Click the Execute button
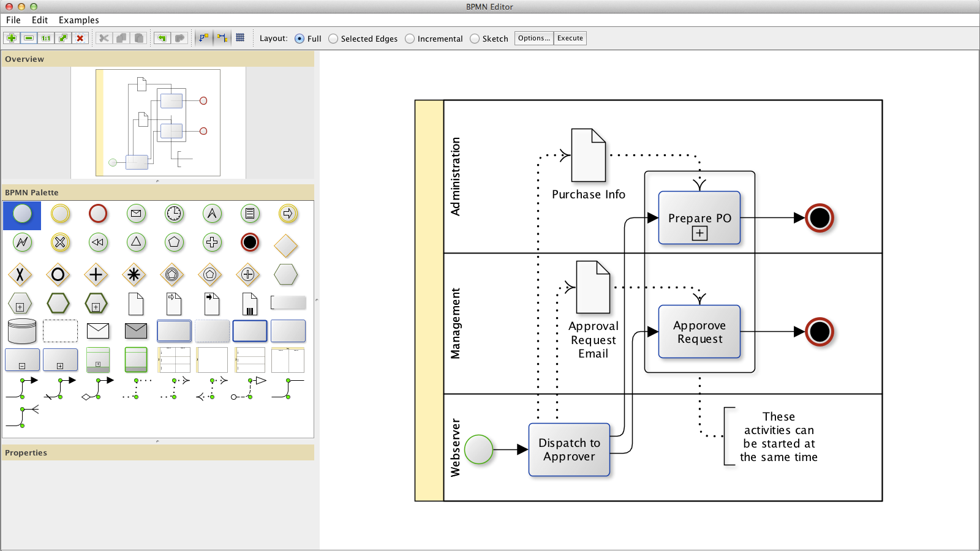The image size is (980, 551). pos(570,38)
